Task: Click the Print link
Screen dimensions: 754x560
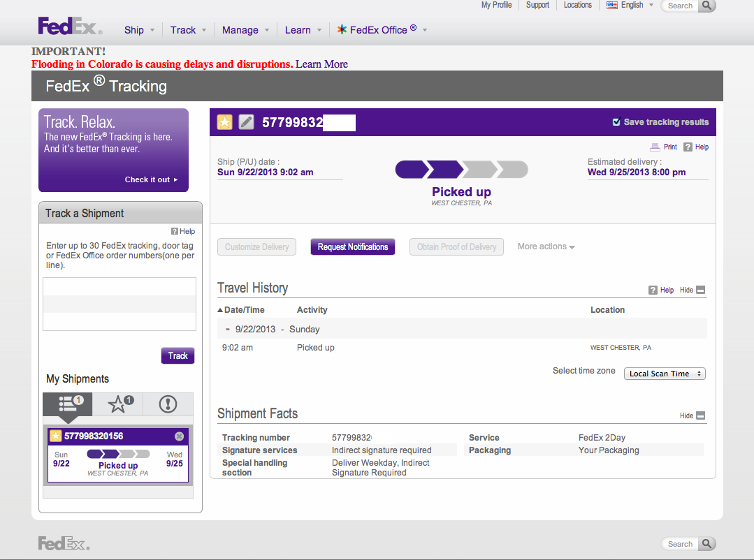Action: pyautogui.click(x=670, y=147)
